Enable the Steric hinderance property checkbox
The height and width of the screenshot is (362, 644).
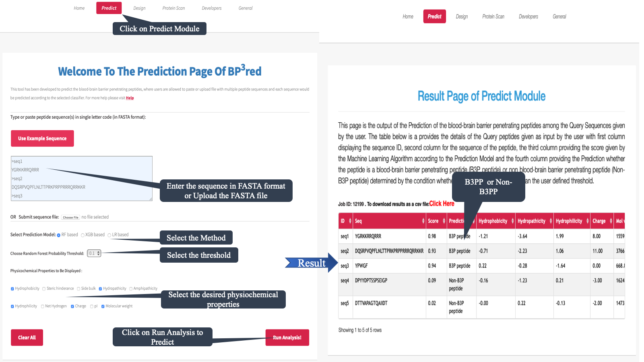click(x=44, y=289)
